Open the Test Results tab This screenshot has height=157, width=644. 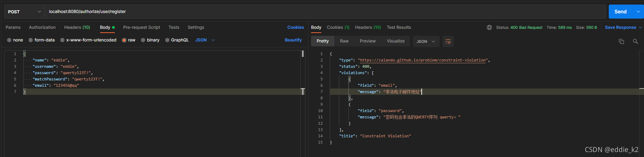coord(399,27)
